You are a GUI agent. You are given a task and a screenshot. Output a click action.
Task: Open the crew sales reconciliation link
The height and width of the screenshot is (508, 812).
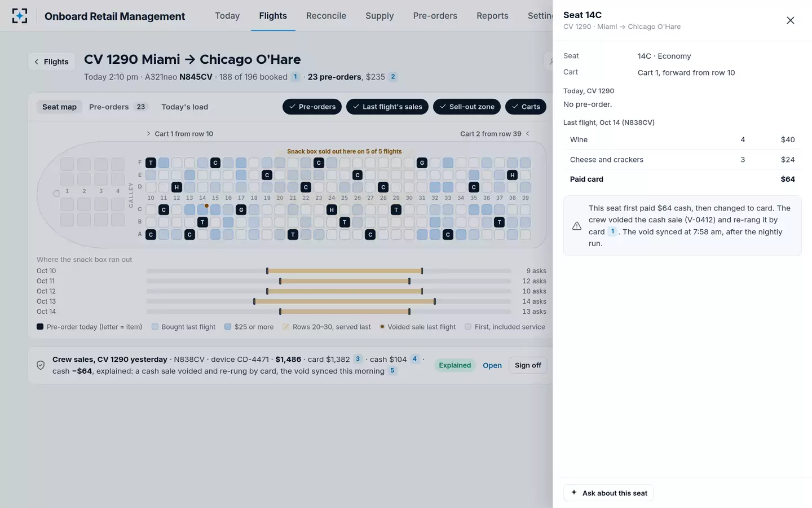[492, 365]
